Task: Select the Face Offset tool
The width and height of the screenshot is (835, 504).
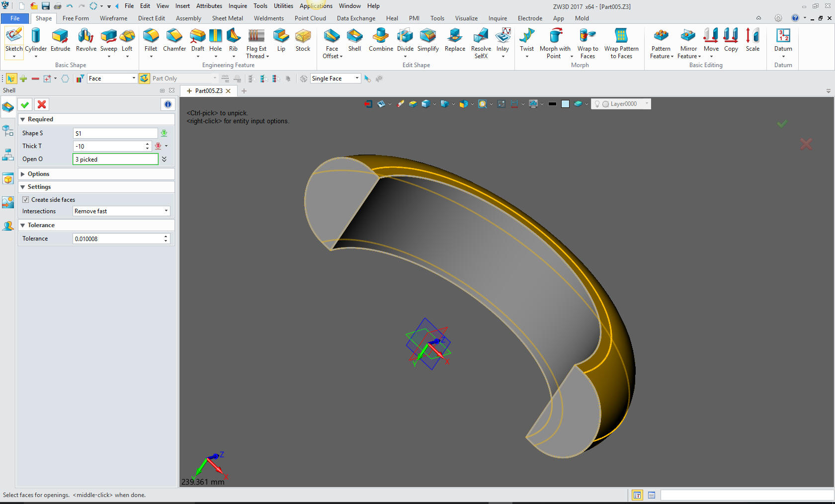Action: [x=332, y=43]
